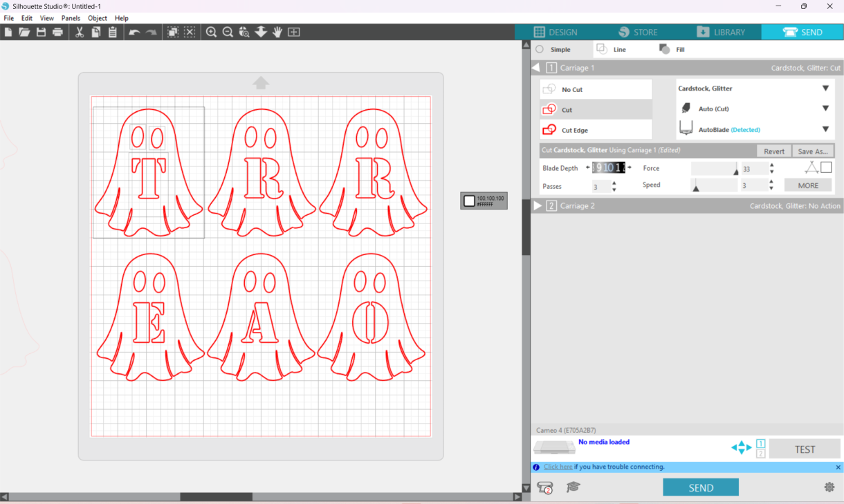Open a file using the folder icon
844x504 pixels.
pyautogui.click(x=24, y=32)
